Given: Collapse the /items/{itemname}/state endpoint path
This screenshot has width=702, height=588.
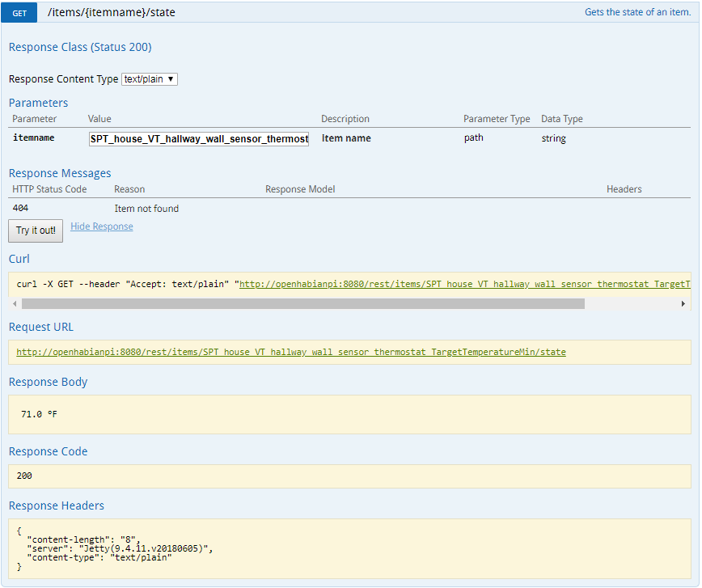Looking at the screenshot, I should (111, 13).
